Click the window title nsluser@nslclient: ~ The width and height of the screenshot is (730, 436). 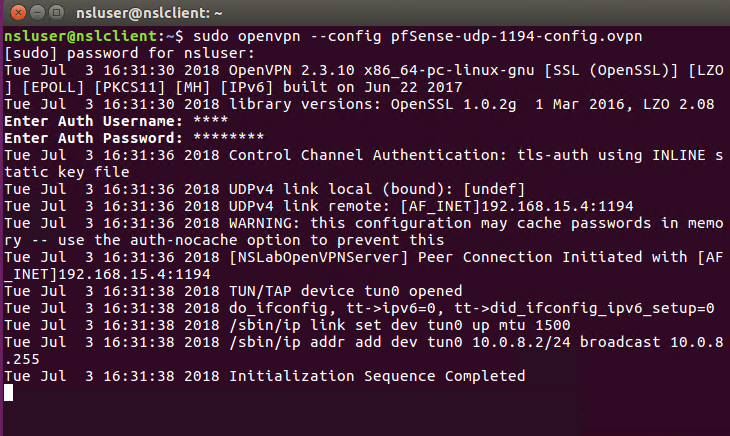point(149,13)
